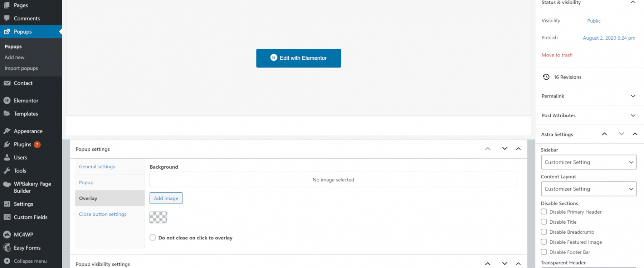Click the Users person icon
644x268 pixels.
coord(7,157)
